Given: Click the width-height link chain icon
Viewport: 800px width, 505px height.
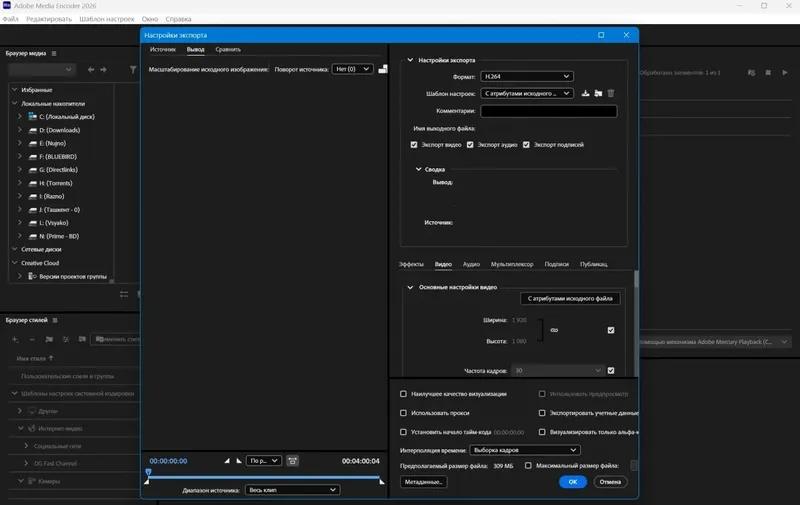Looking at the screenshot, I should (554, 330).
